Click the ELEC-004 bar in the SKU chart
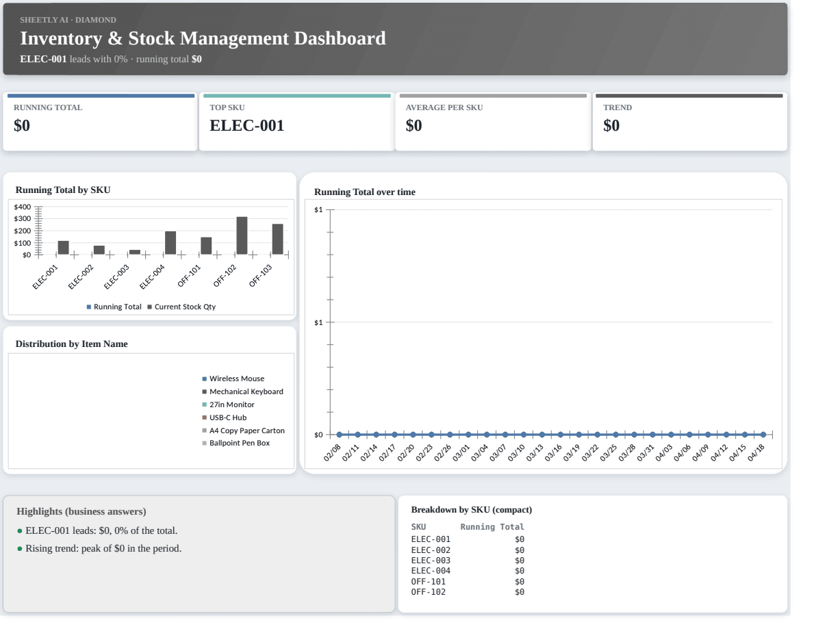 [170, 243]
